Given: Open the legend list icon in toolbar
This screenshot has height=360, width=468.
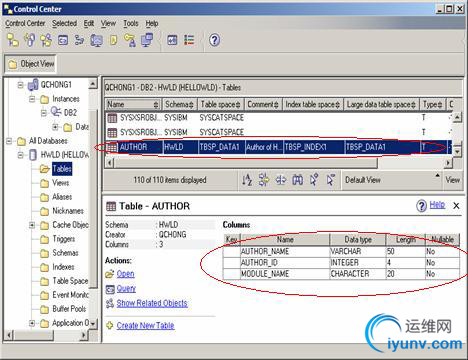Looking at the screenshot, I should pyautogui.click(x=189, y=40).
